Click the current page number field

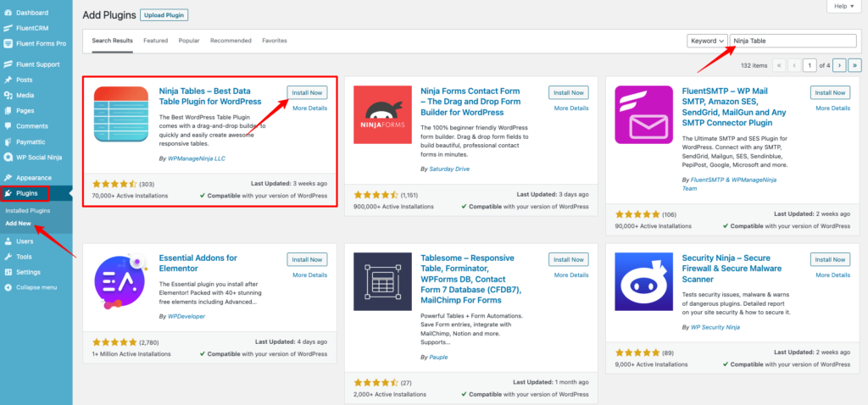point(810,64)
